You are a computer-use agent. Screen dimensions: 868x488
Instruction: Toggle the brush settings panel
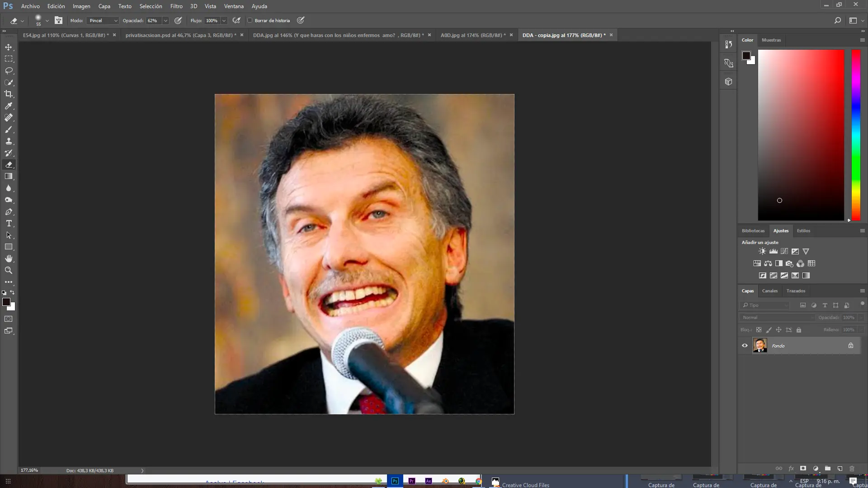[58, 20]
